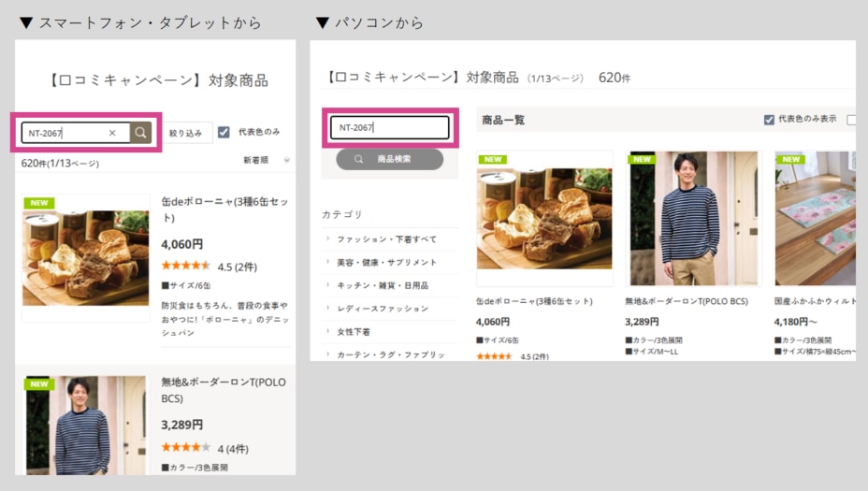Click the NEW badge on smartphone 缶deボローニャ image
Screen dimensions: 868x491
[x=38, y=203]
